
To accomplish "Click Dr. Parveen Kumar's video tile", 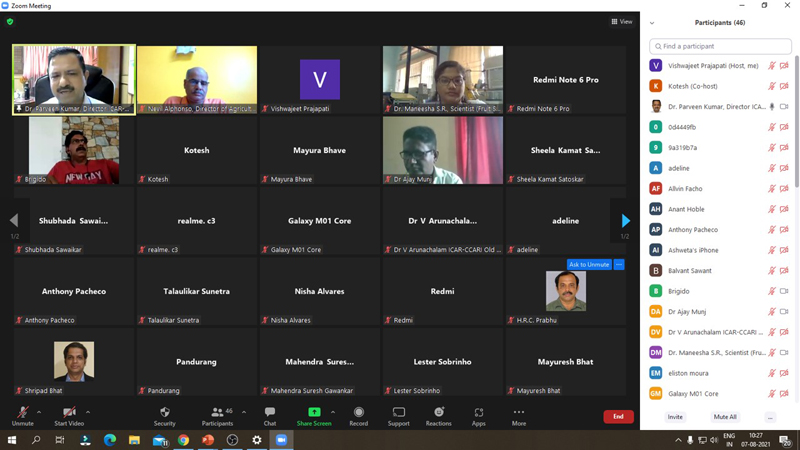I will tap(74, 79).
